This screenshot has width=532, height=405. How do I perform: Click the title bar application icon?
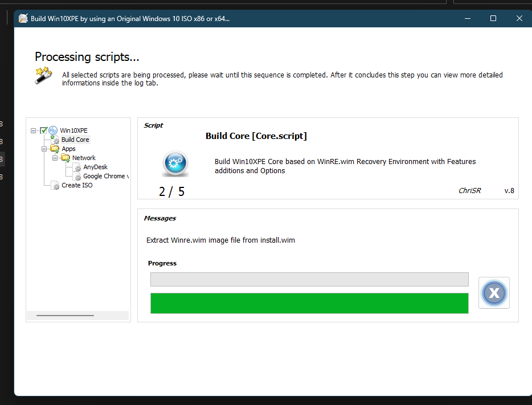pyautogui.click(x=23, y=18)
